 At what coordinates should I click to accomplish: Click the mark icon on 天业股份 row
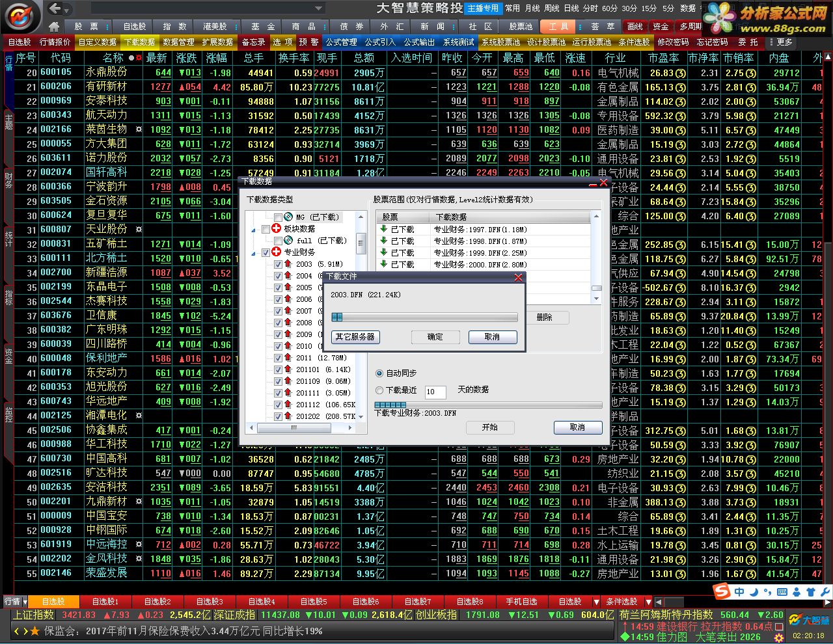click(x=139, y=230)
